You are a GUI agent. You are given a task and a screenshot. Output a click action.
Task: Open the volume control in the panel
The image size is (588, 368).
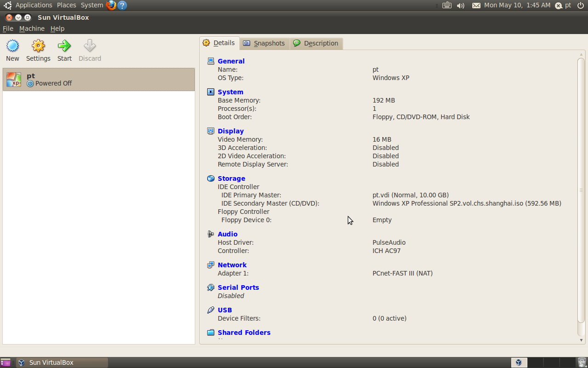pos(461,6)
